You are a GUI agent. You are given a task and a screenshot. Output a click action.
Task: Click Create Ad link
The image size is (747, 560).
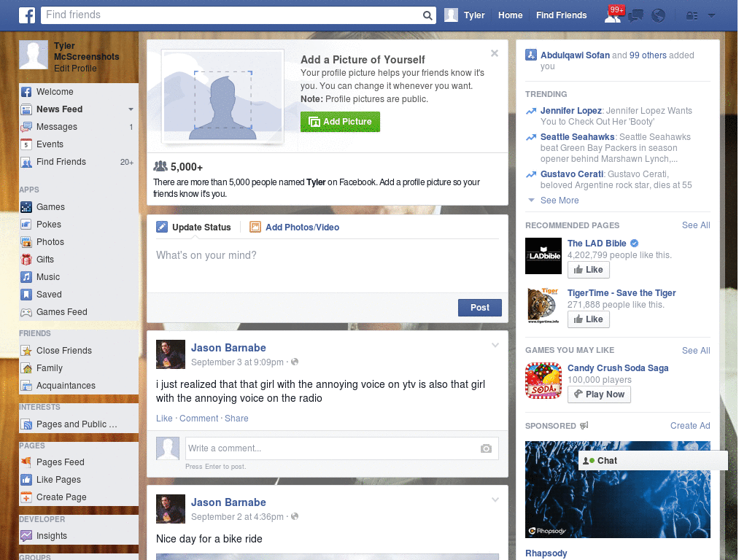point(690,426)
